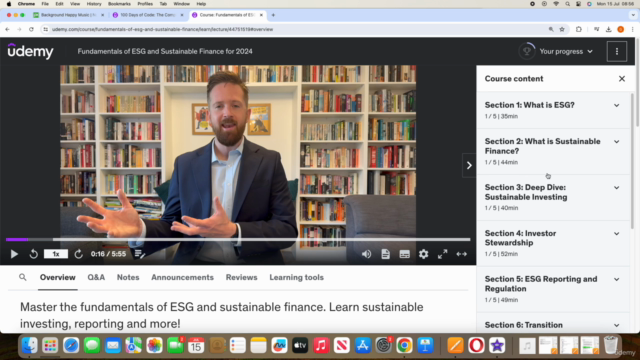Reload the current page

click(31, 29)
